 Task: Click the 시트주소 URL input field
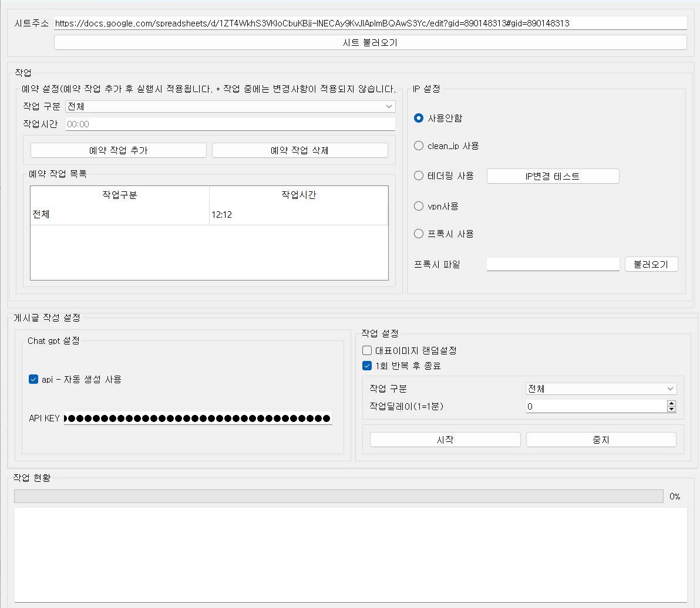tap(370, 23)
